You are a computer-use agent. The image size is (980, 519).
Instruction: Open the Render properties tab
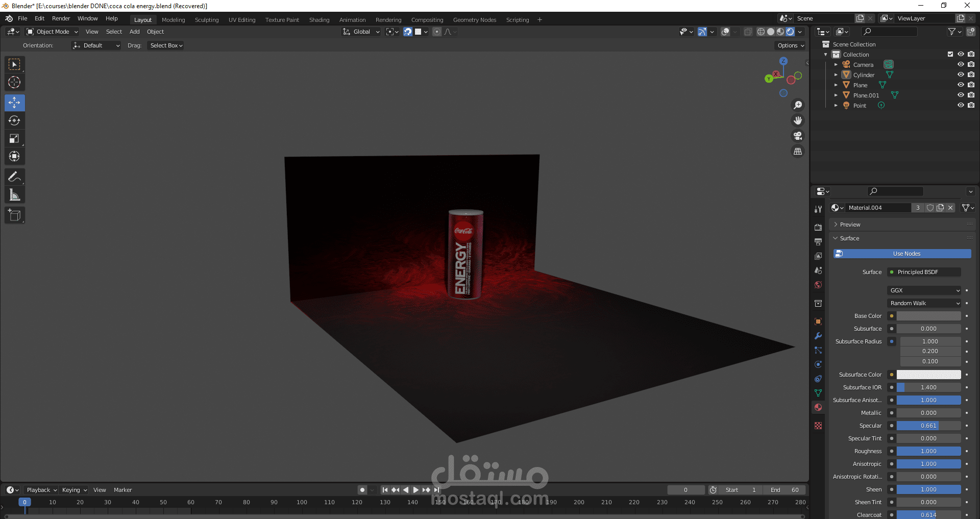pos(818,227)
